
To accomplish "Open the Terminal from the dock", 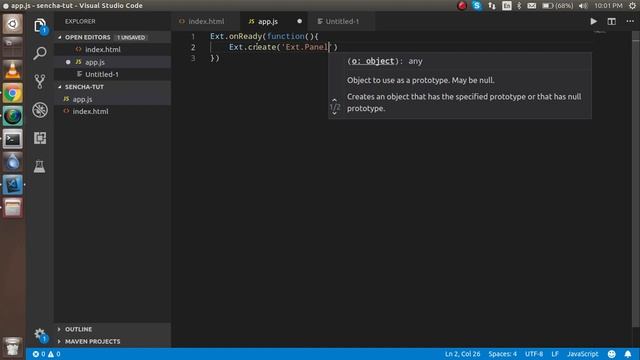I will [x=13, y=139].
